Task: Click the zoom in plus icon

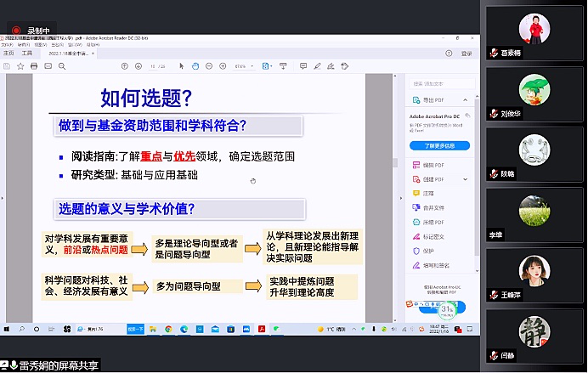Action: click(221, 66)
